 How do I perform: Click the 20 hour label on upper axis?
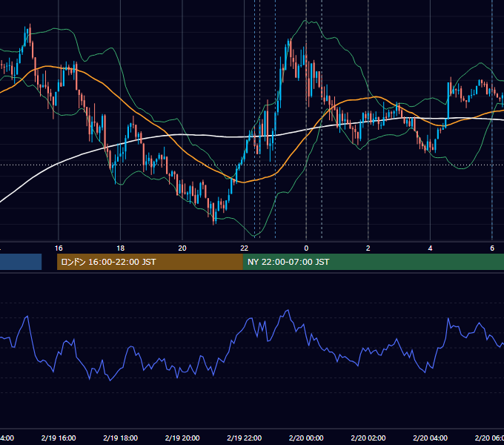182,248
